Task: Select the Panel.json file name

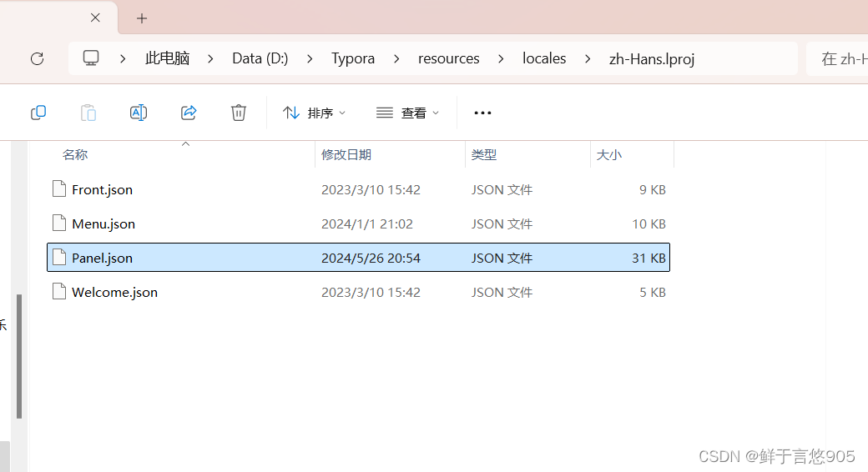Action: click(103, 258)
